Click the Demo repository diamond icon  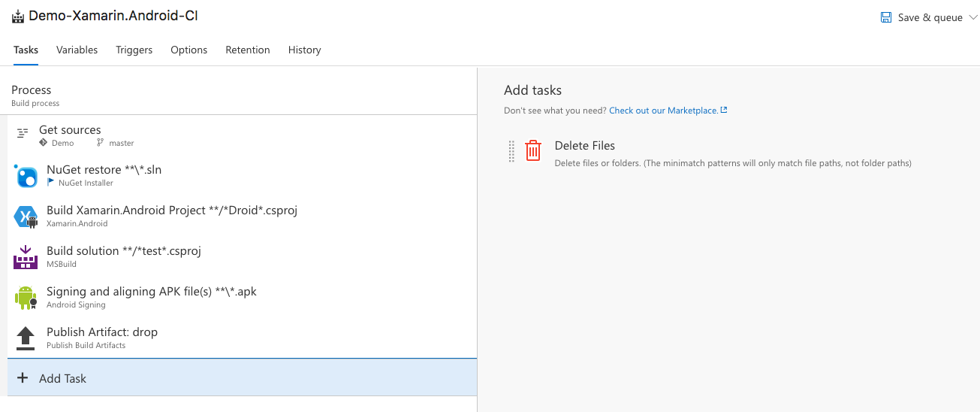tap(44, 142)
